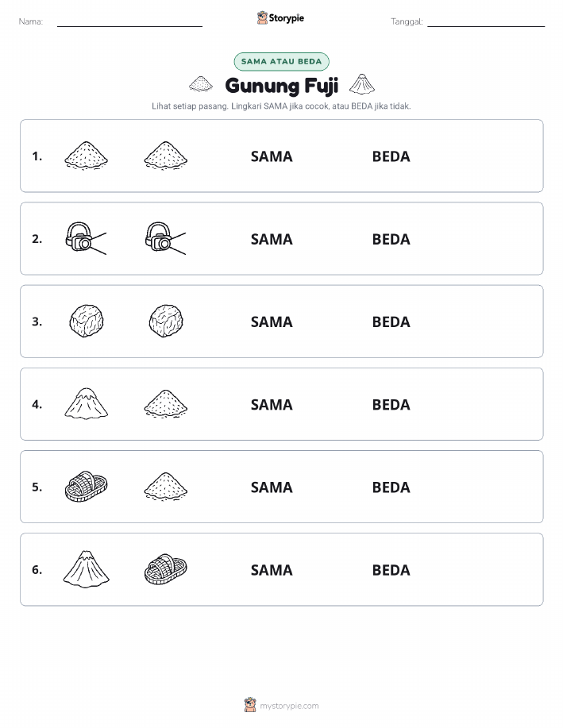The image size is (563, 728).
Task: Click the sandal icon in row 6
Action: click(166, 568)
